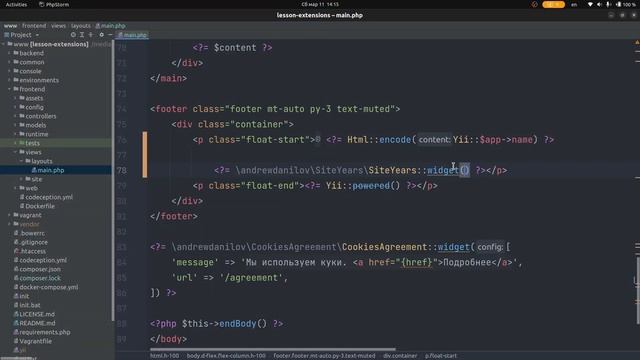Click the volume speaker icon in top bar
640x360 pixels.
[599, 4]
